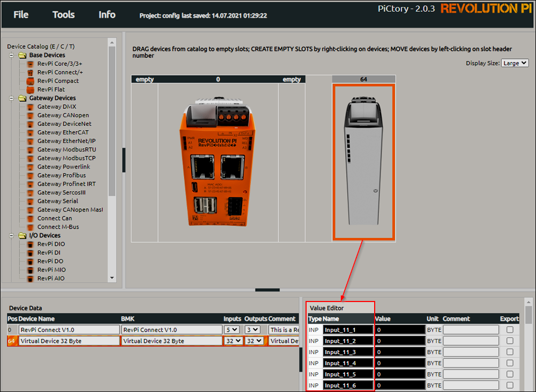Click the Value Editor scroll up arrow
This screenshot has height=392, width=536.
(x=528, y=302)
